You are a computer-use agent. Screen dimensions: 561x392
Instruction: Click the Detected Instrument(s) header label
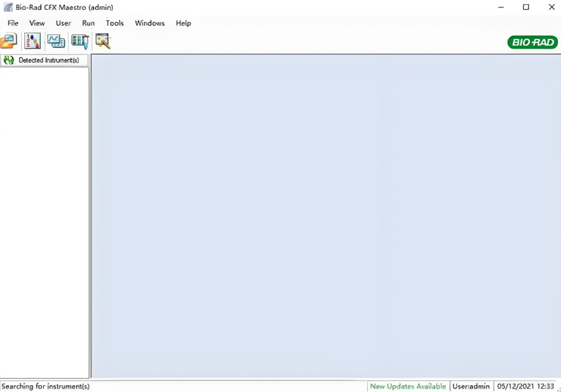(49, 60)
